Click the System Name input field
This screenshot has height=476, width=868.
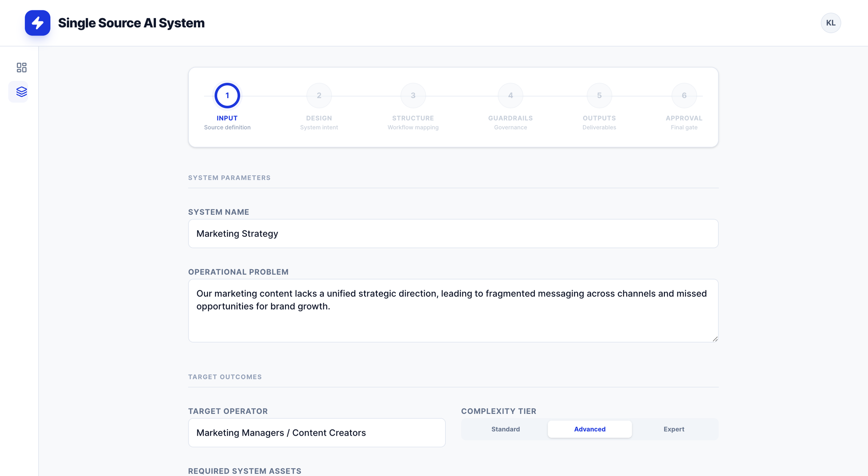(x=453, y=233)
